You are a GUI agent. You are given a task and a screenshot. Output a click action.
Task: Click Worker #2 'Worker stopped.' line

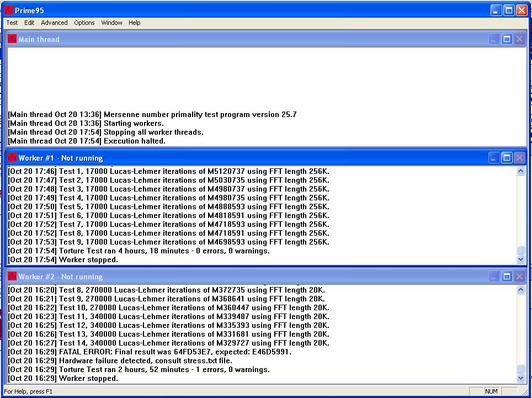coord(63,378)
